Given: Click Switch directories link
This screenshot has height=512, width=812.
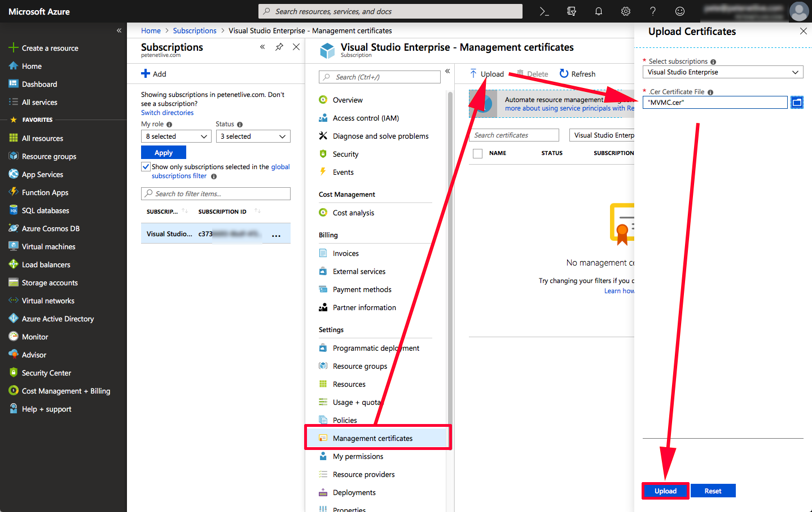Looking at the screenshot, I should (x=167, y=113).
